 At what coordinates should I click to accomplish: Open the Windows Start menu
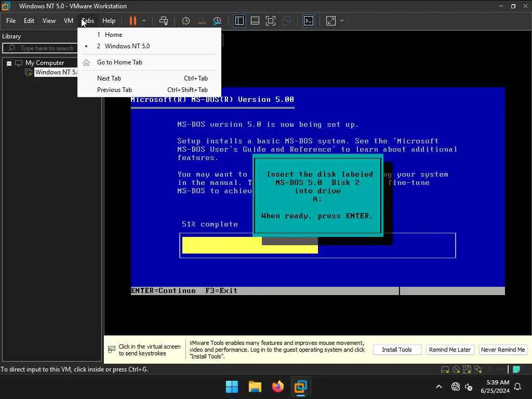pos(232,387)
